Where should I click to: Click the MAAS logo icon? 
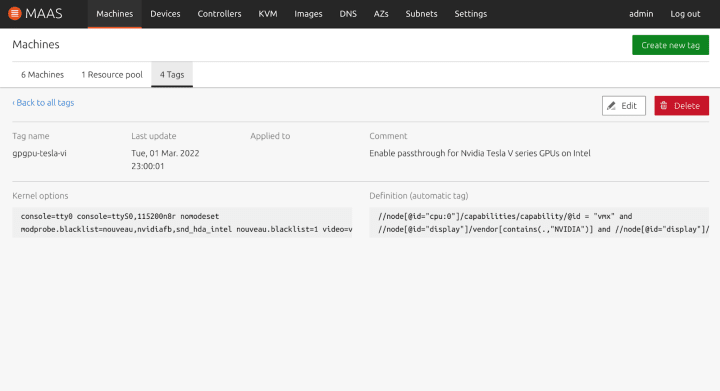[15, 14]
